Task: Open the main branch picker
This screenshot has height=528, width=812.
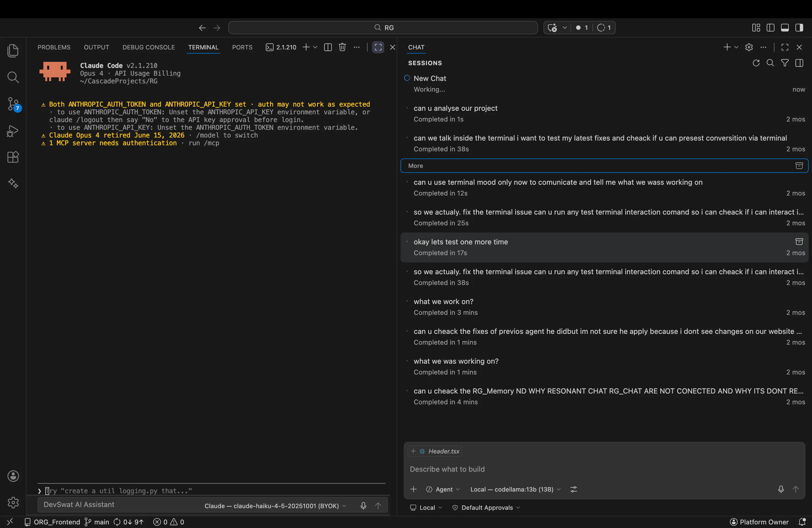Action: point(97,522)
